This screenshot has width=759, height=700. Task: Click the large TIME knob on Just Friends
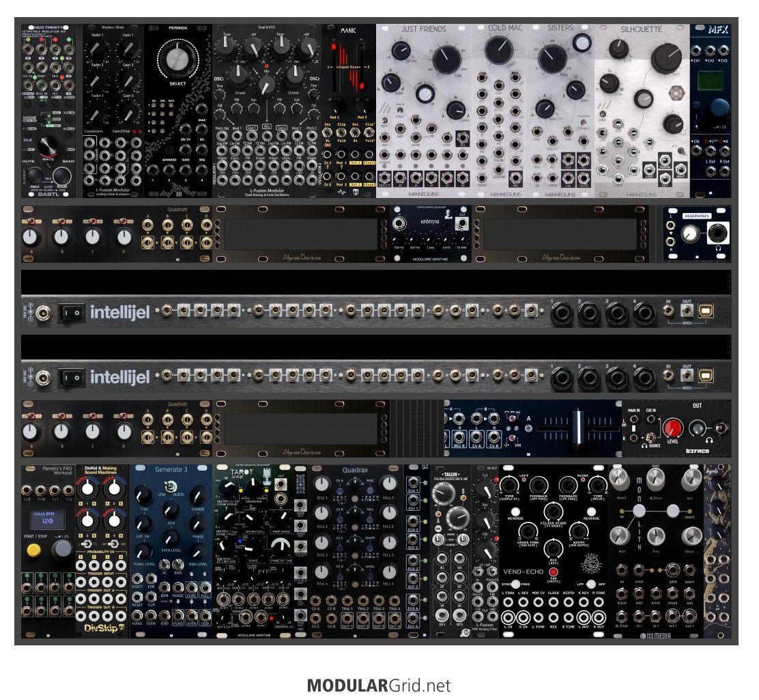click(446, 59)
